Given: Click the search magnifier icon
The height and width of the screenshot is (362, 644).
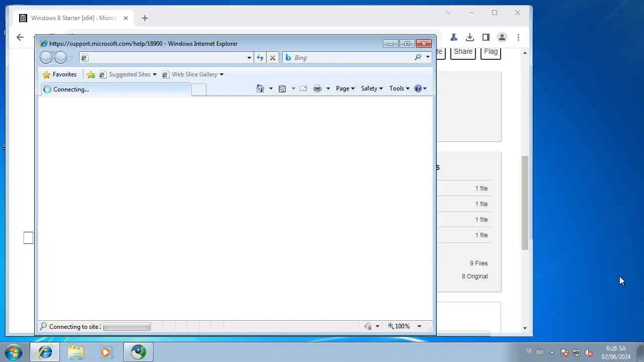Looking at the screenshot, I should [418, 57].
